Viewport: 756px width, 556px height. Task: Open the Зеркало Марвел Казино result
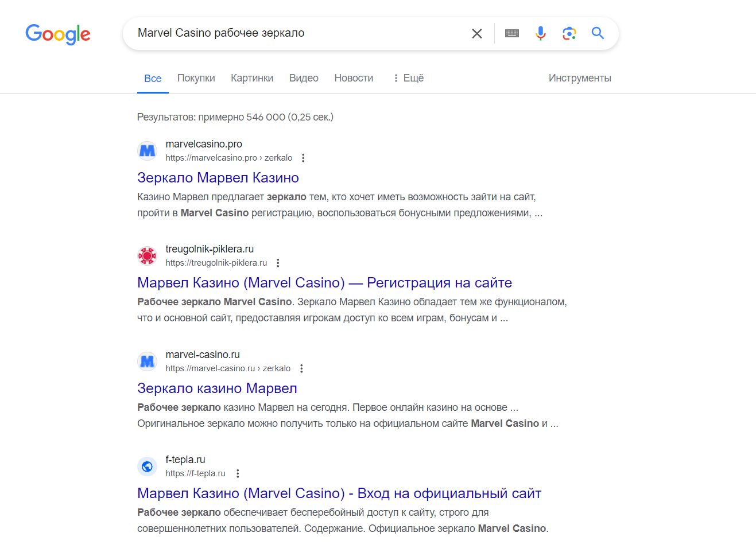(x=218, y=177)
